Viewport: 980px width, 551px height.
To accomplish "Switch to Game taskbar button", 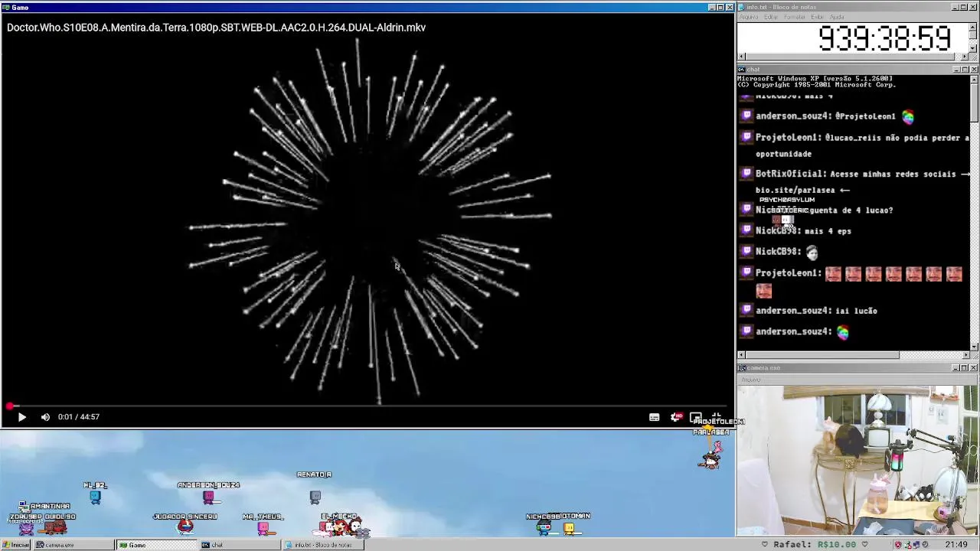I will pos(156,545).
